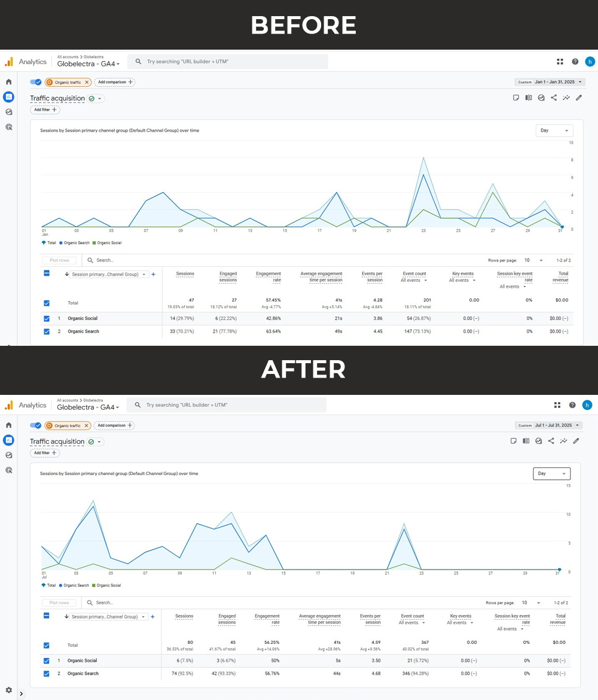Uncheck the Organic Search row in the AFTER table
598x700 pixels.
[46, 674]
